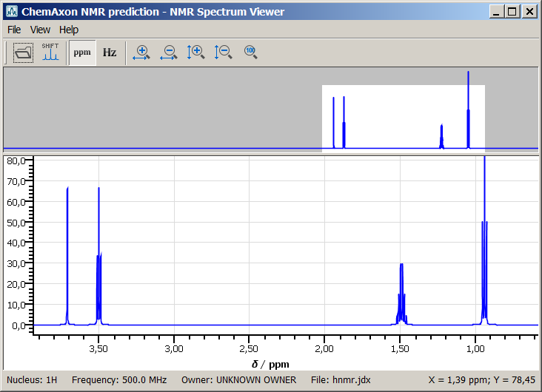Switch units to Hz

tap(110, 53)
